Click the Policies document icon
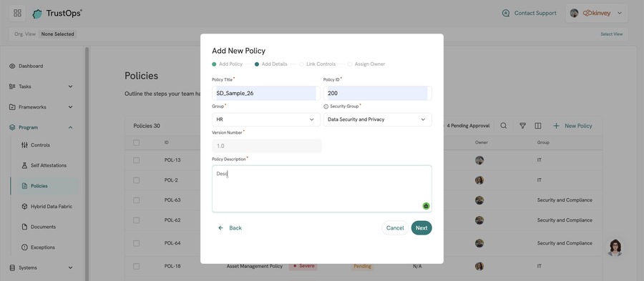The image size is (644, 281). pyautogui.click(x=24, y=186)
